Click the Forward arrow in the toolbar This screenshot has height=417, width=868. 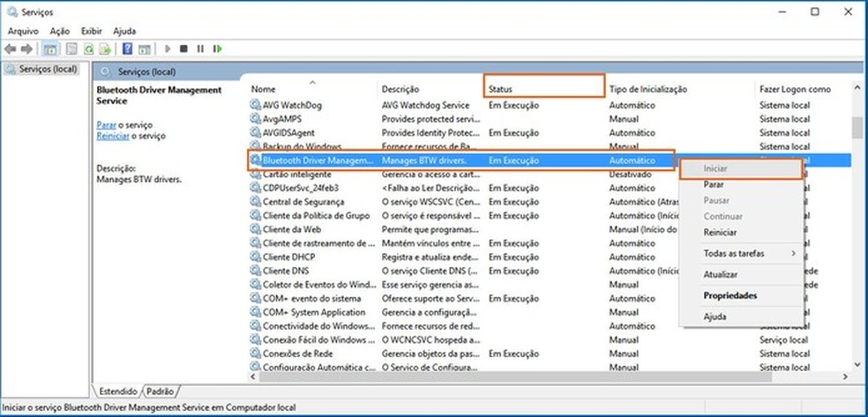(26, 49)
